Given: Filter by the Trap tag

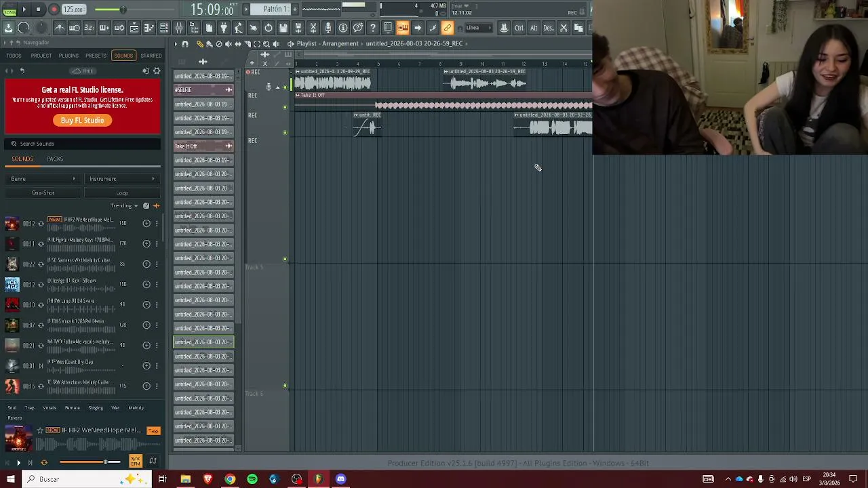Looking at the screenshot, I should [x=29, y=408].
